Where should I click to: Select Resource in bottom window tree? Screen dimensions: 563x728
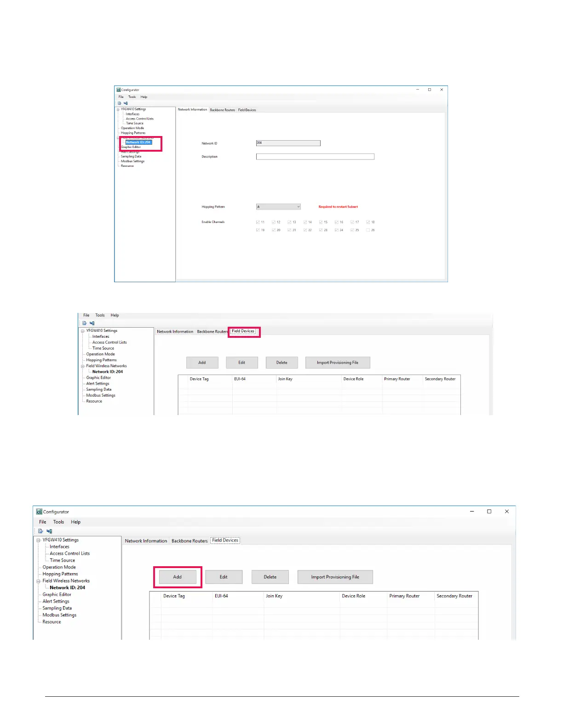[52, 622]
